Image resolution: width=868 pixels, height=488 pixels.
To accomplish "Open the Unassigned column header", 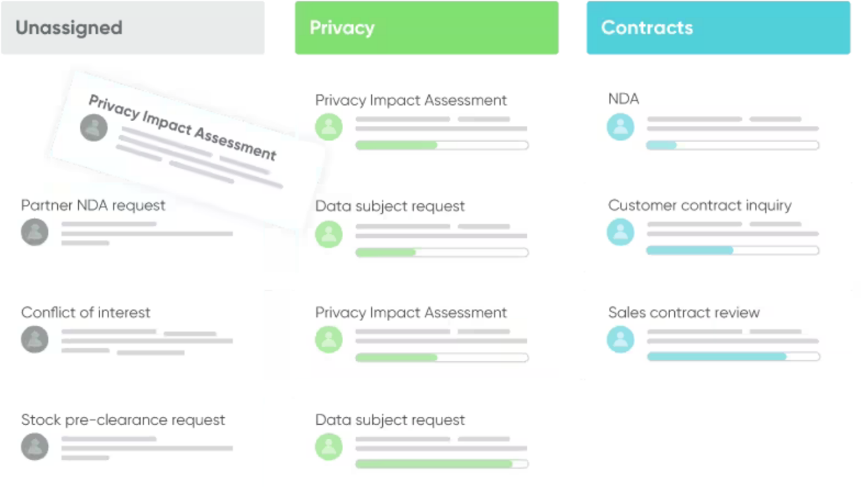I will pyautogui.click(x=133, y=28).
